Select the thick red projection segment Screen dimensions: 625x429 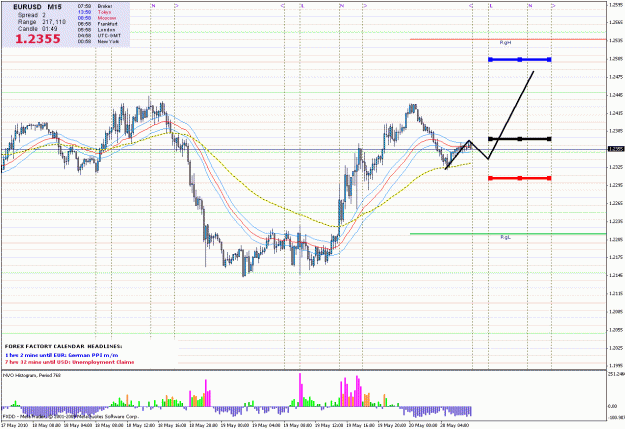point(520,178)
